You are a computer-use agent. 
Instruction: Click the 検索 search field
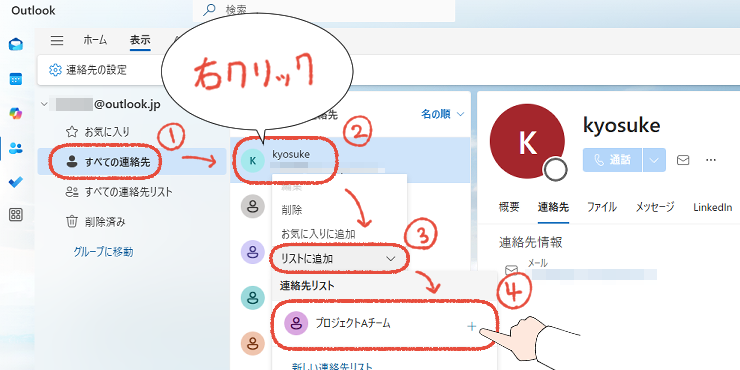(x=324, y=10)
